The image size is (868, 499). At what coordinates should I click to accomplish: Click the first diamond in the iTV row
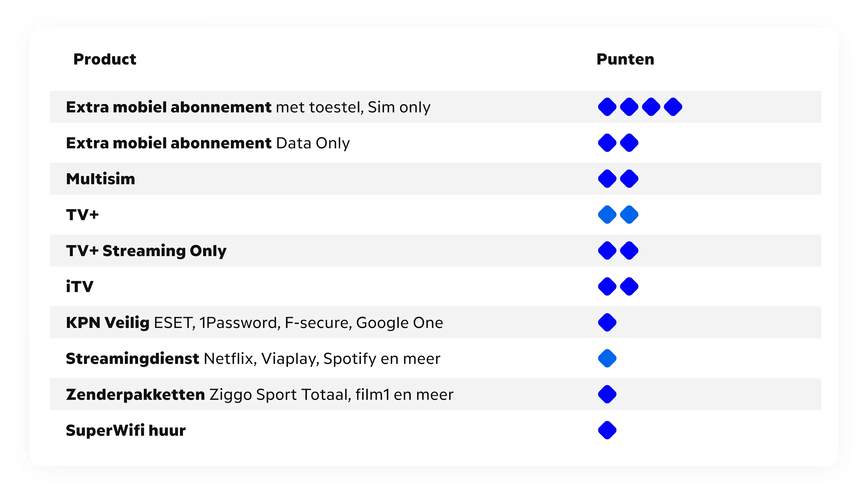pos(607,287)
